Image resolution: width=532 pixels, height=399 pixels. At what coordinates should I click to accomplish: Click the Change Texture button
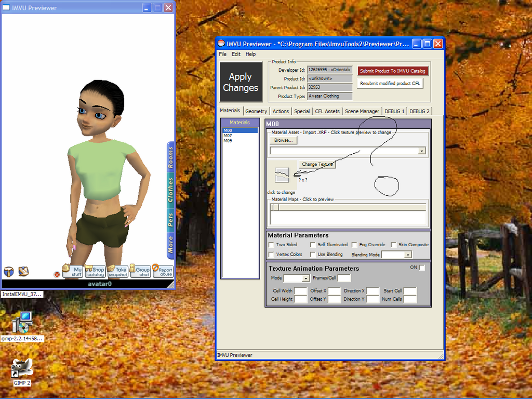point(317,164)
